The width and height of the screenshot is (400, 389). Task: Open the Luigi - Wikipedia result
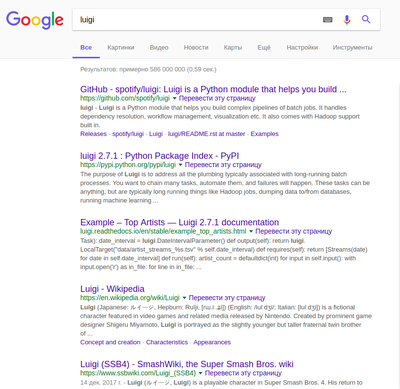[112, 289]
